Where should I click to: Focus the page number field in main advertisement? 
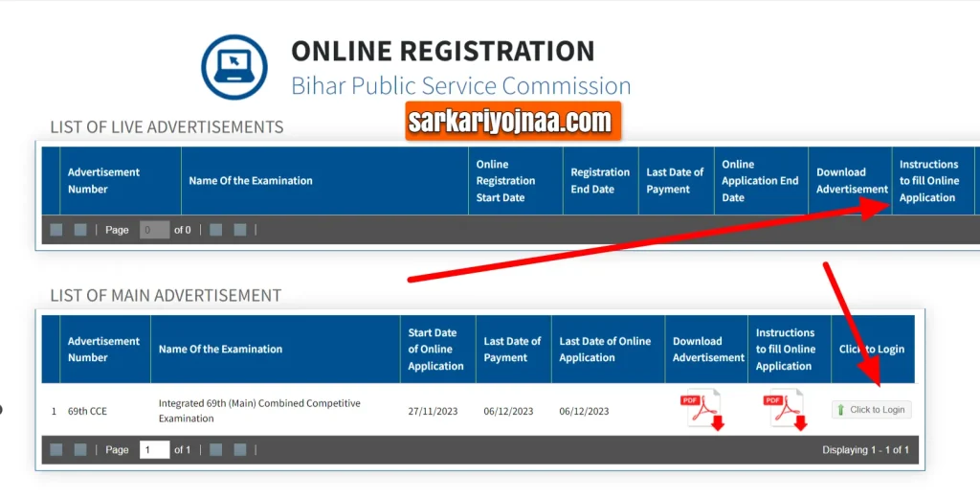154,450
